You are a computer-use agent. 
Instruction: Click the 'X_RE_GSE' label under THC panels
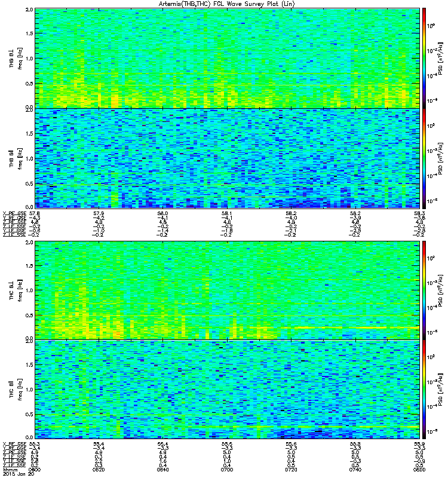[14, 444]
